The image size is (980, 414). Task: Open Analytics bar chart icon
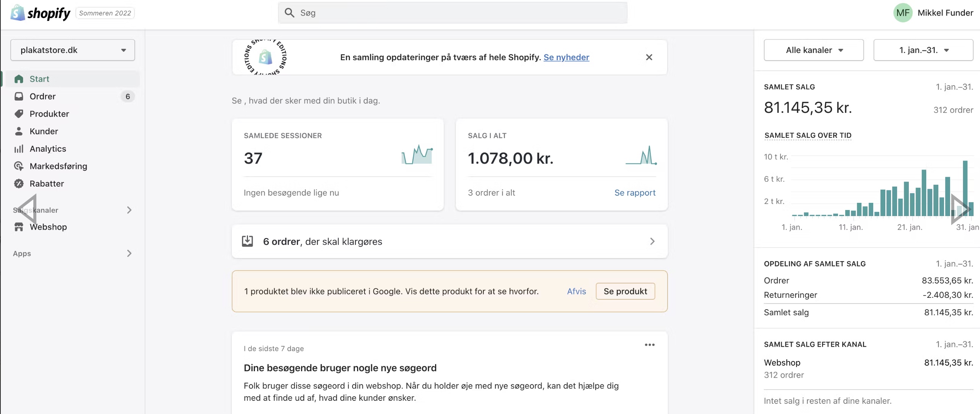point(19,149)
